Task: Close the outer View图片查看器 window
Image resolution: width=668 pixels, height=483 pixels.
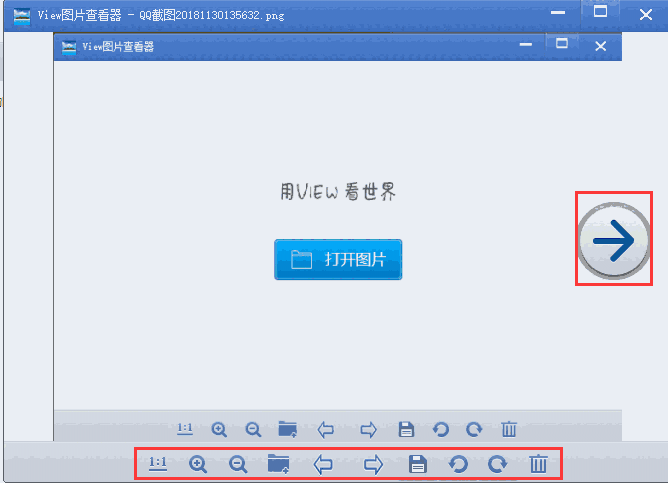Action: pyautogui.click(x=645, y=14)
